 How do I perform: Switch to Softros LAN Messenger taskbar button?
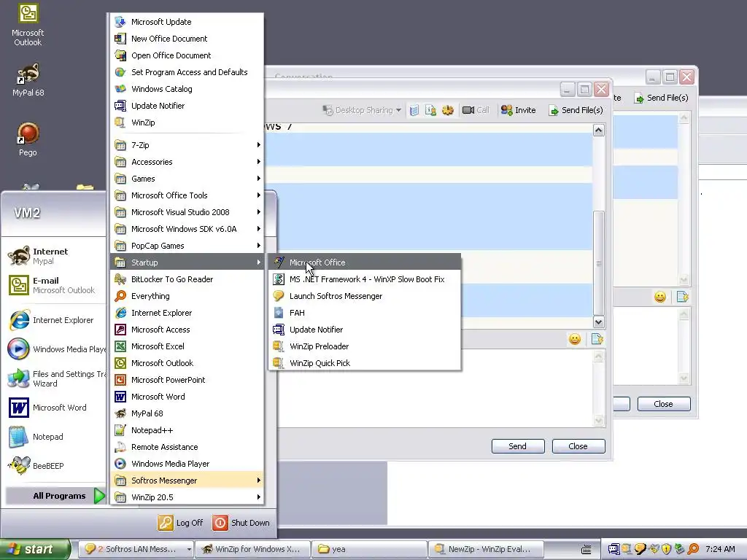coord(136,549)
